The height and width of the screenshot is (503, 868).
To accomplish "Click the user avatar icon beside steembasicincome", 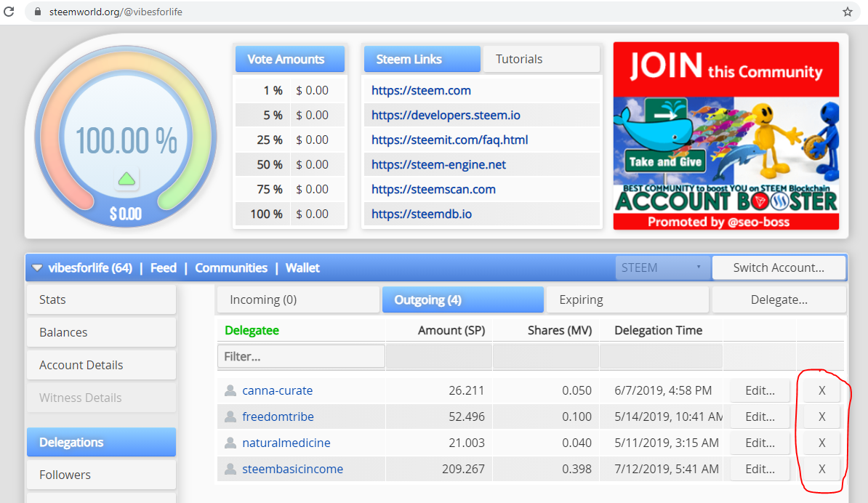I will (230, 469).
